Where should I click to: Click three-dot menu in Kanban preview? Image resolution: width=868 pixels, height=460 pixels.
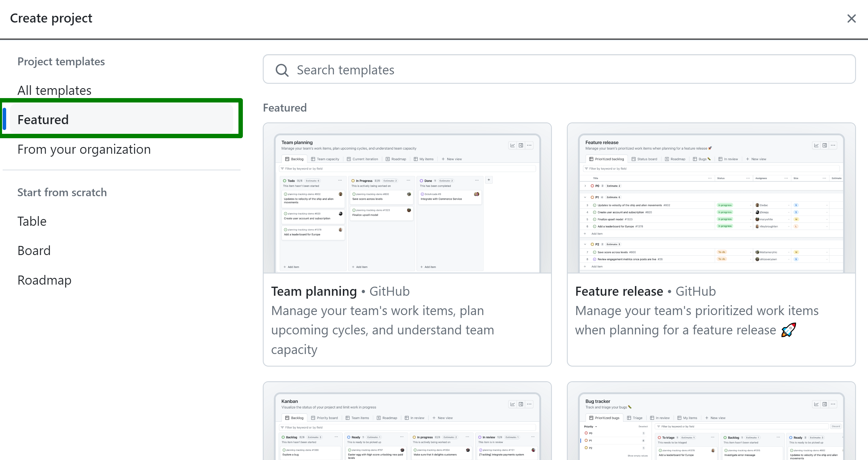[529, 404]
